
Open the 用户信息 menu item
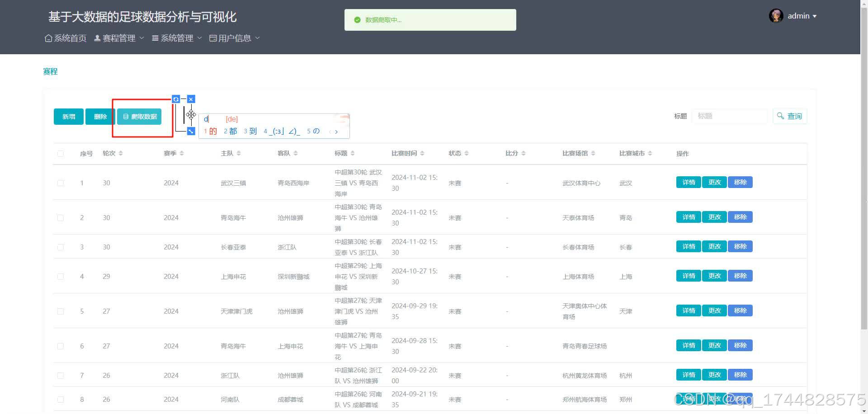pyautogui.click(x=235, y=38)
